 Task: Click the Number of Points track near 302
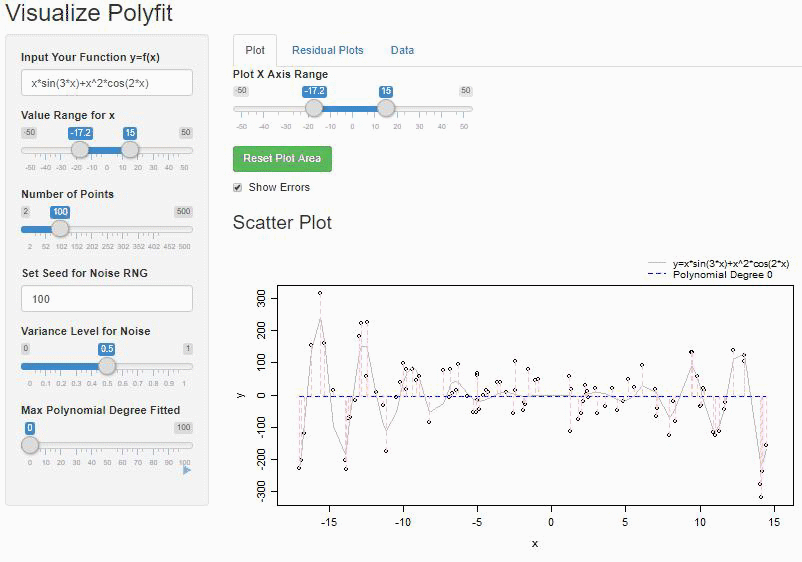pos(123,230)
